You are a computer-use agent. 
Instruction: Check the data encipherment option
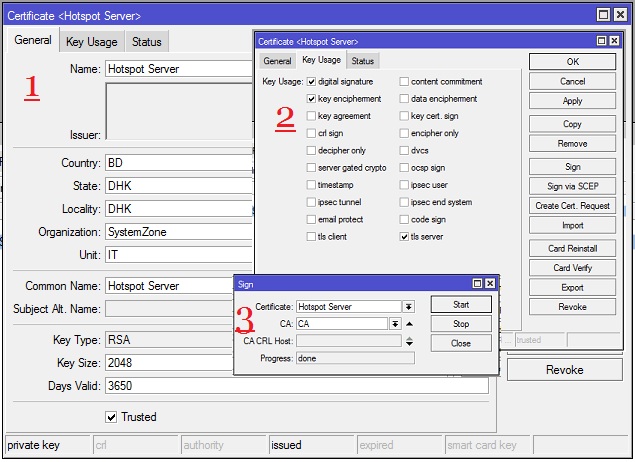404,99
